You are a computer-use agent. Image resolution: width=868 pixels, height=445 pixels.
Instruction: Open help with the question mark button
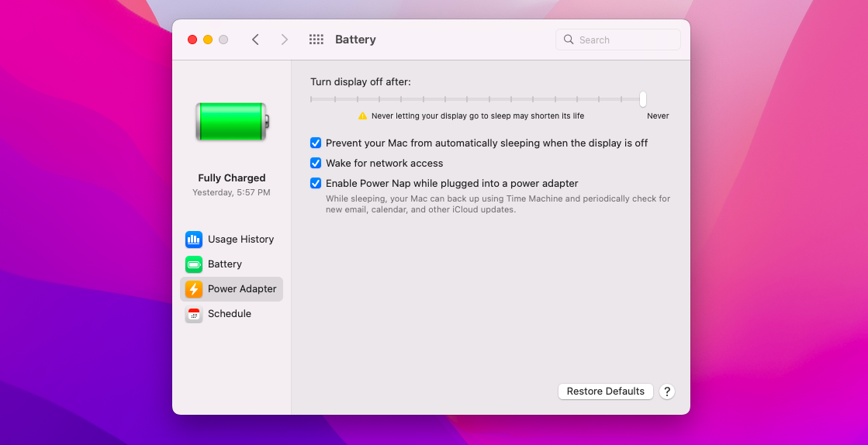(x=667, y=392)
